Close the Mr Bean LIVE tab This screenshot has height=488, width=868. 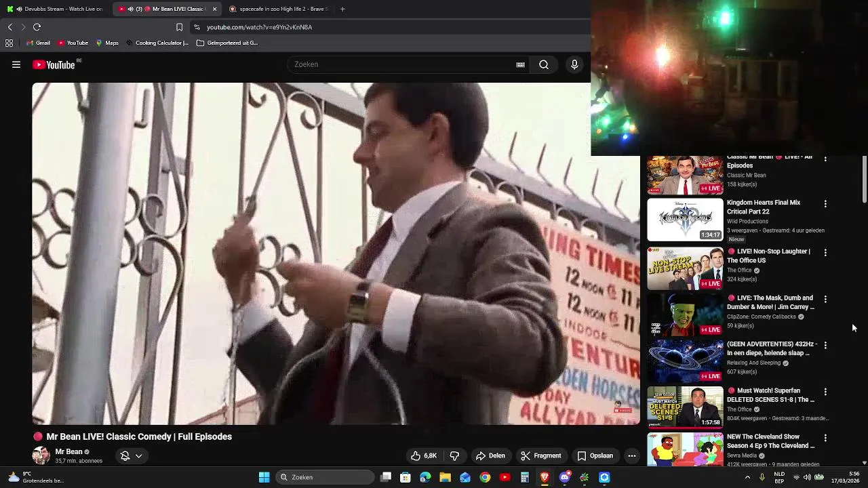(214, 9)
